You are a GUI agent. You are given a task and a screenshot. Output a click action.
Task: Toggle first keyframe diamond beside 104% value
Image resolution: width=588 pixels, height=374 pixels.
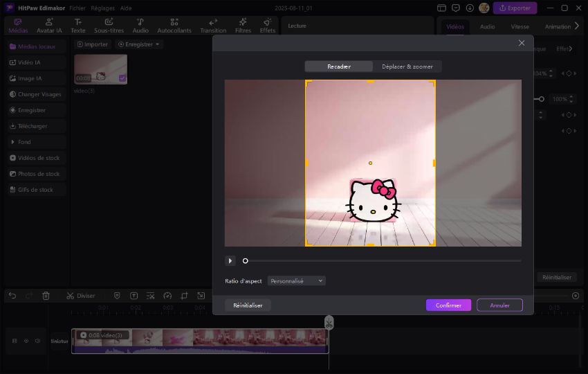tap(569, 73)
